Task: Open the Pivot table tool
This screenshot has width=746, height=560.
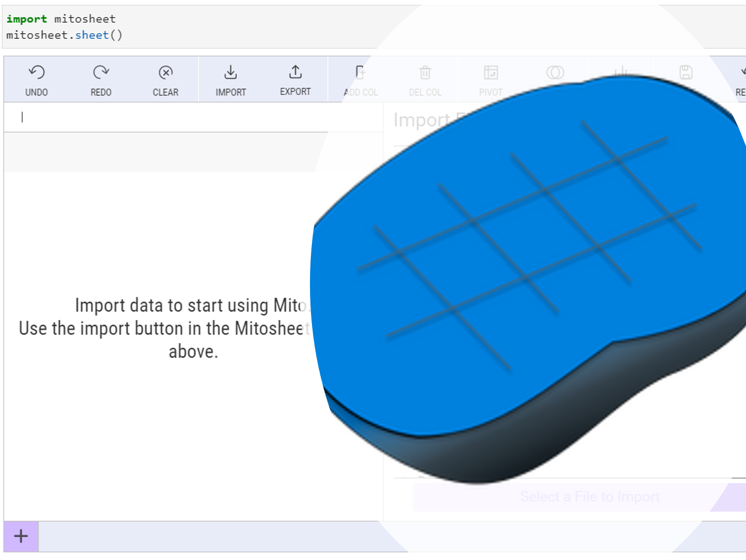Action: [491, 80]
